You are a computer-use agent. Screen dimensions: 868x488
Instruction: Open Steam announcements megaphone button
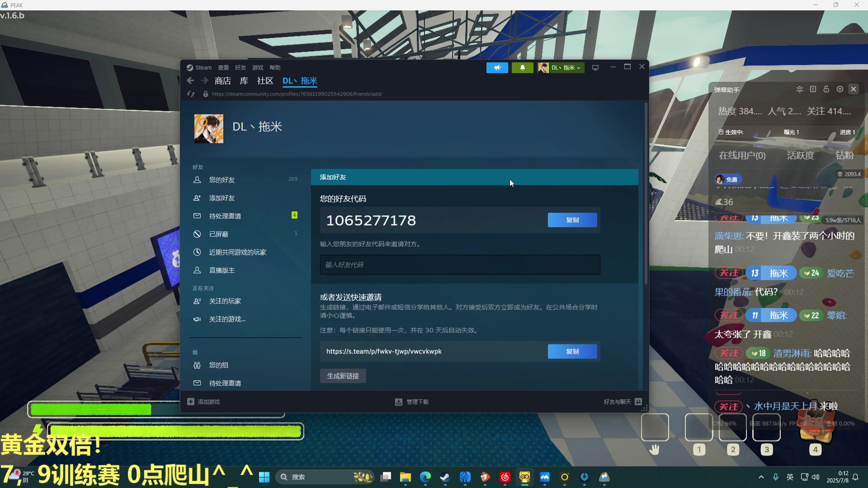coord(497,68)
